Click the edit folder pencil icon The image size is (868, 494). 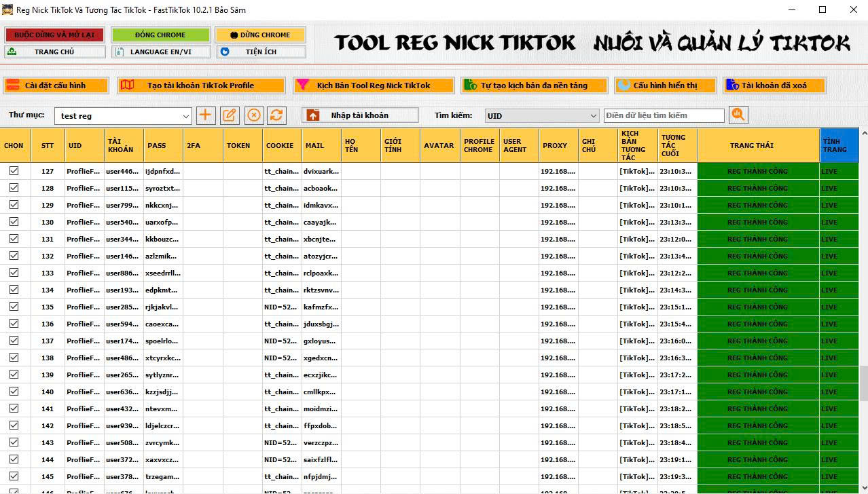230,115
